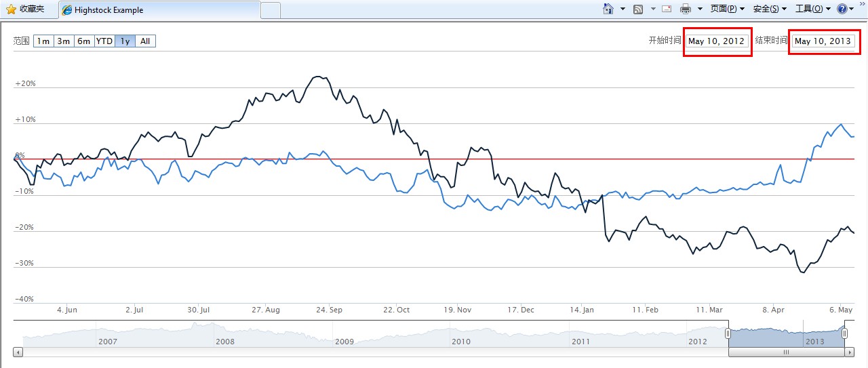Click the scroll right arrow under navigator
This screenshot has width=868, height=368.
(x=848, y=352)
